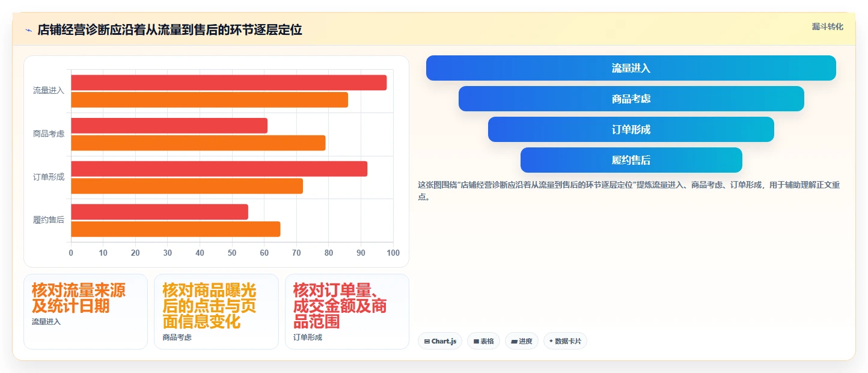Screen dimensions: 868x373
Task: Select the 表格 tag chip
Action: tap(483, 341)
